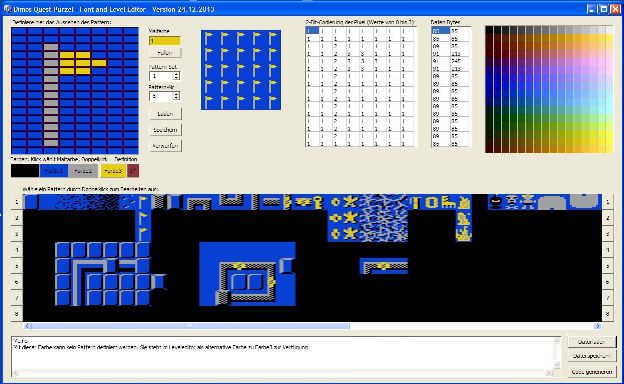
Task: Save the pattern with Speichern
Action: [166, 130]
